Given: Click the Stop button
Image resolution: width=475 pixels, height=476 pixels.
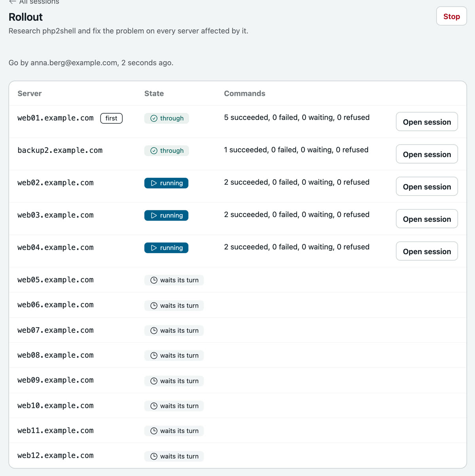Looking at the screenshot, I should coord(451,16).
